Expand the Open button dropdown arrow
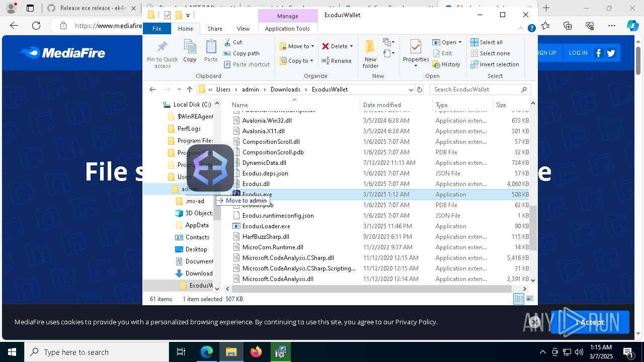Viewport: 644px width, 362px height. pyautogui.click(x=460, y=42)
